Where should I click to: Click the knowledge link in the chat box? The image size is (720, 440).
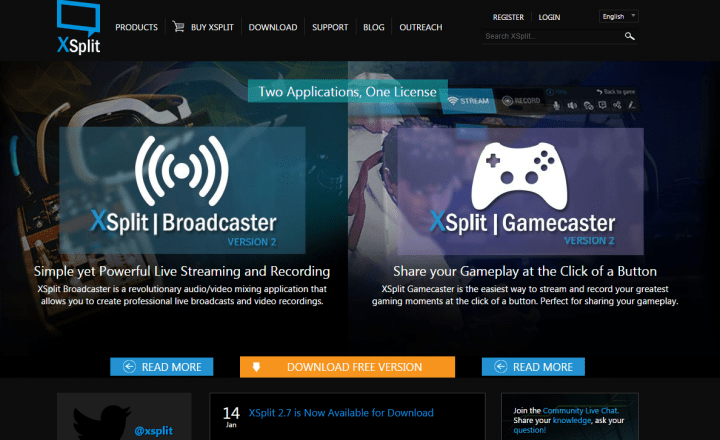572,420
